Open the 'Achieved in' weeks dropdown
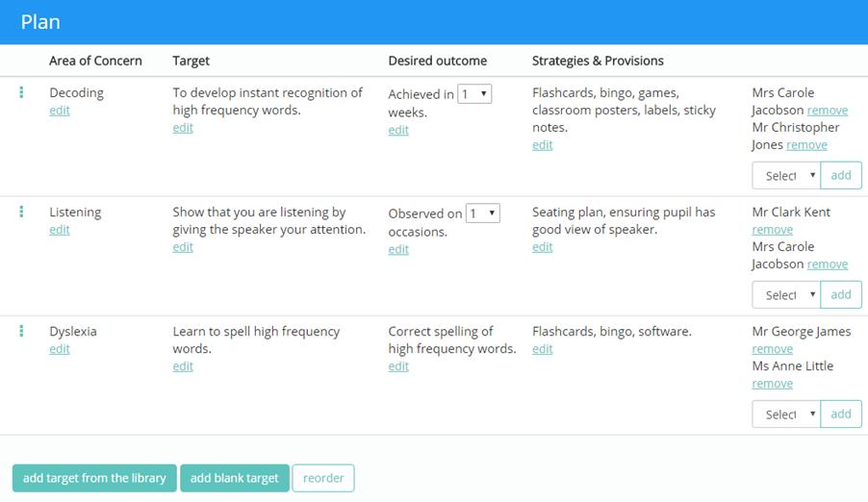The width and height of the screenshot is (868, 502). tap(474, 94)
